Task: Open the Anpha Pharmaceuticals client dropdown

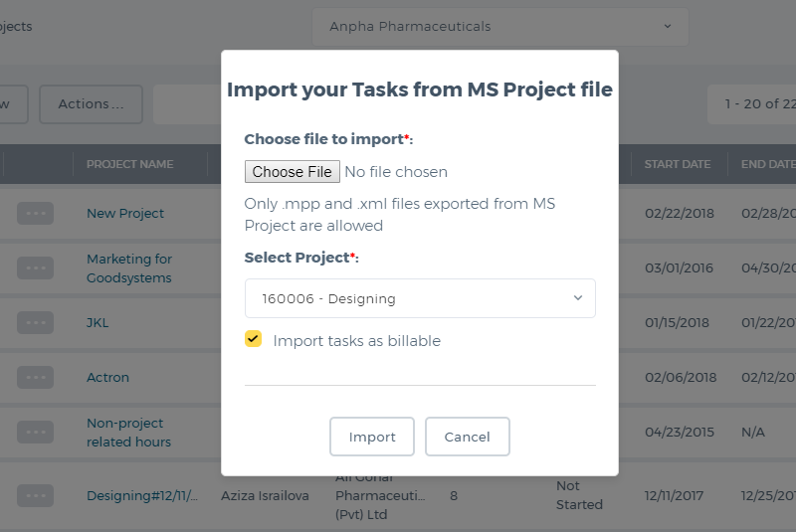Action: (x=500, y=27)
